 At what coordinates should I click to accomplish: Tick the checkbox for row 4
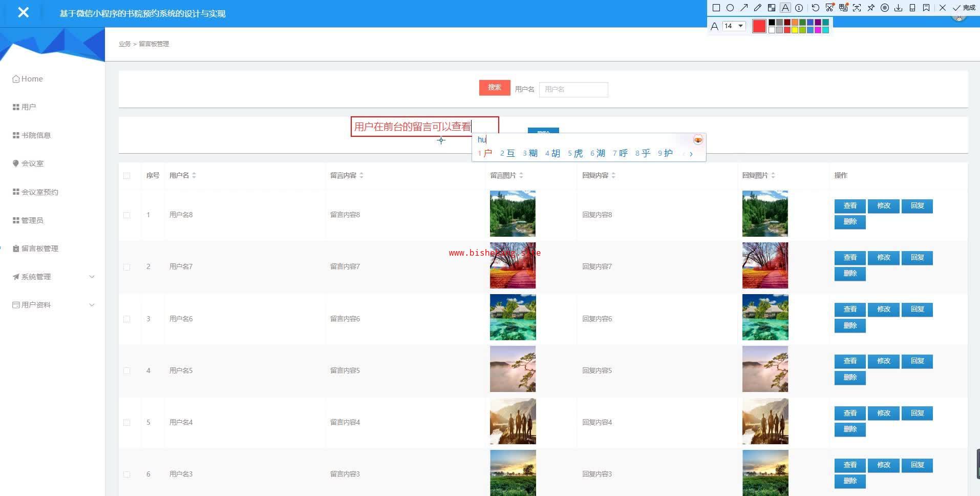pos(126,370)
